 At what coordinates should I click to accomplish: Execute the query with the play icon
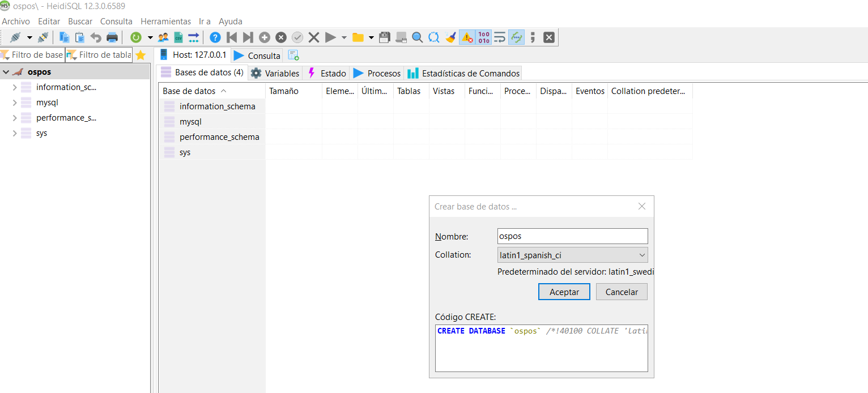330,37
